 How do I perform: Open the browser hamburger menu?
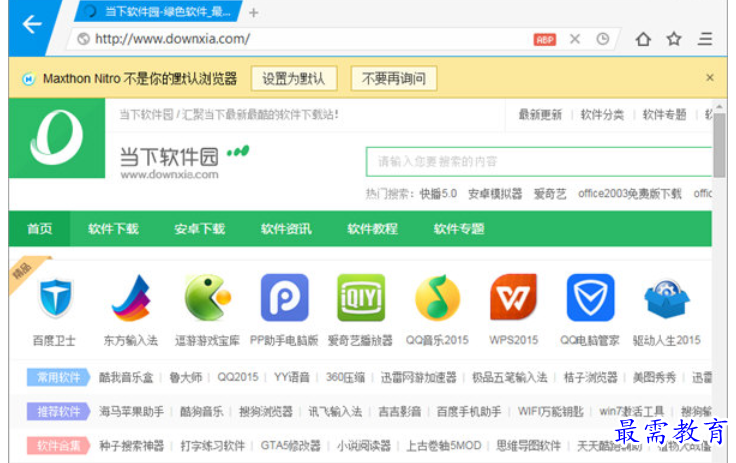(705, 39)
